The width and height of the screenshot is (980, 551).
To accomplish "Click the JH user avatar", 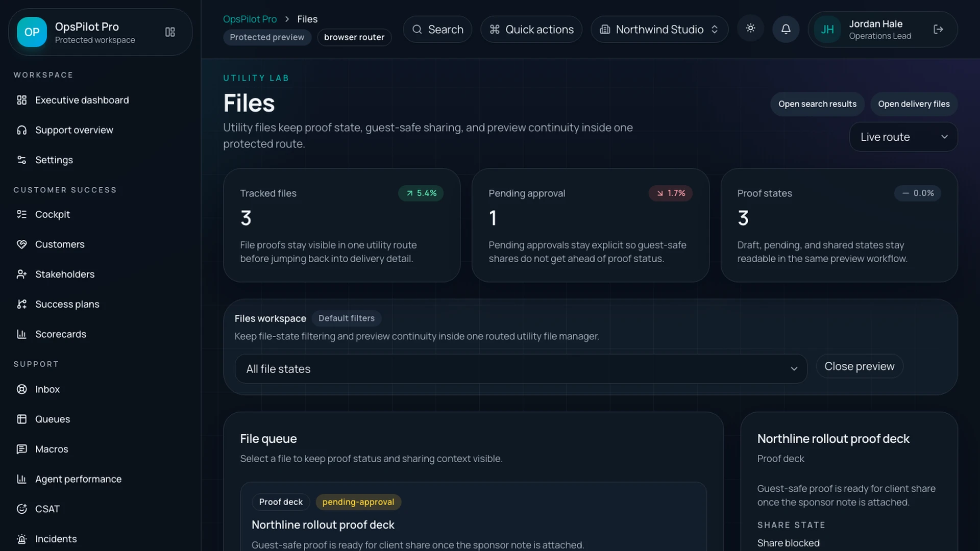I will [827, 30].
